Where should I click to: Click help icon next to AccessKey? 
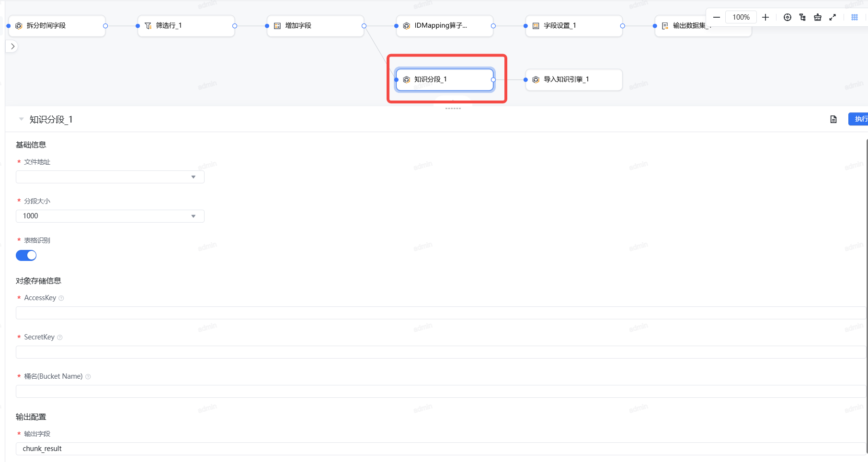point(61,298)
